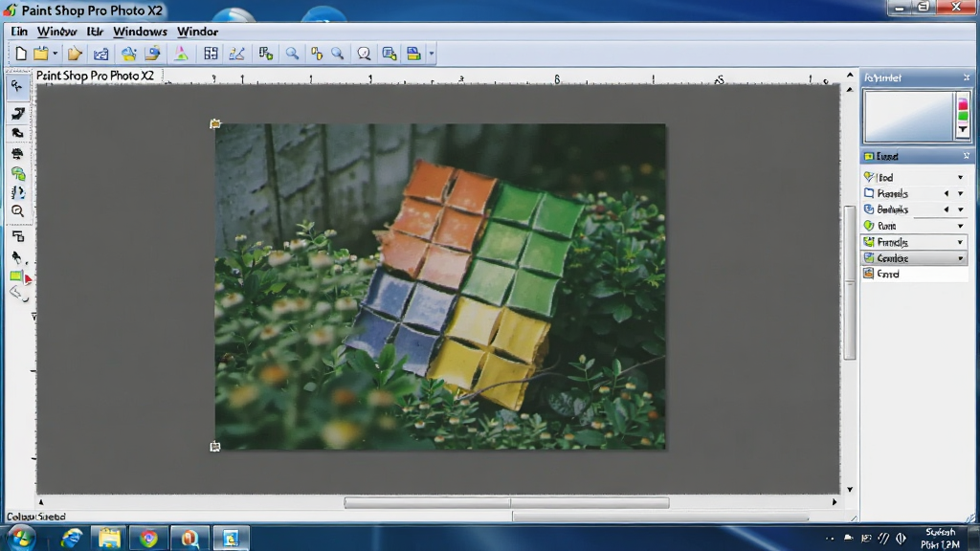Image resolution: width=980 pixels, height=551 pixels.
Task: Click the pink and green triangle toolbar icon
Action: 181,54
